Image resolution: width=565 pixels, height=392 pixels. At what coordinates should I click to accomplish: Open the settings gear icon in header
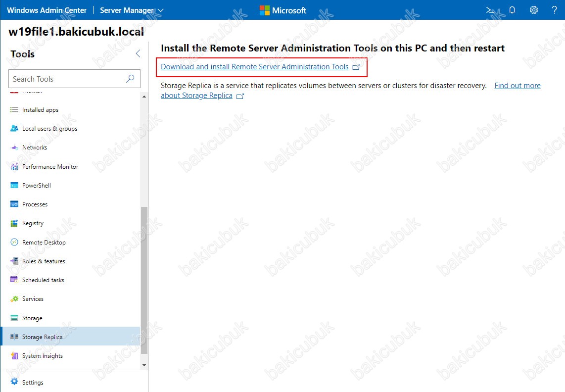(534, 10)
